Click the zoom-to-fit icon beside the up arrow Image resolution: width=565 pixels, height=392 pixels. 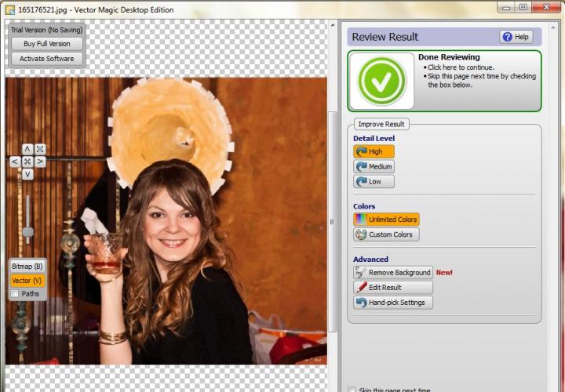click(x=40, y=149)
